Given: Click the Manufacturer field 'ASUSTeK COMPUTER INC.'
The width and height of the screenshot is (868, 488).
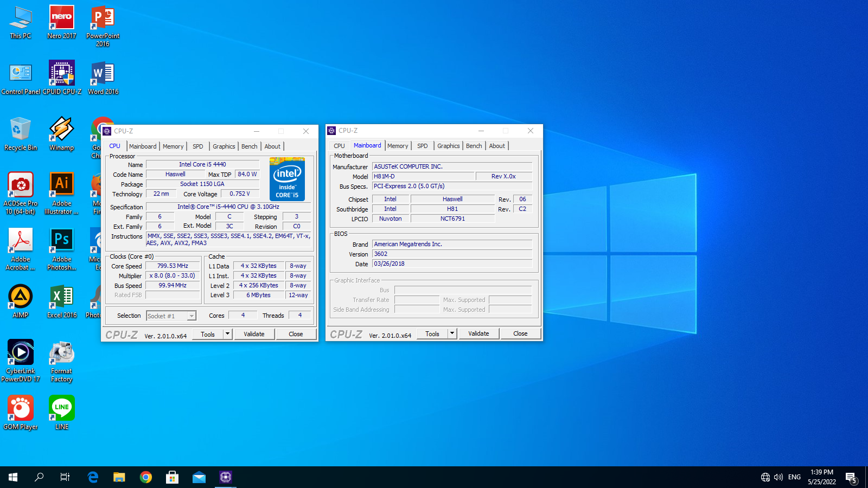Looking at the screenshot, I should [452, 166].
